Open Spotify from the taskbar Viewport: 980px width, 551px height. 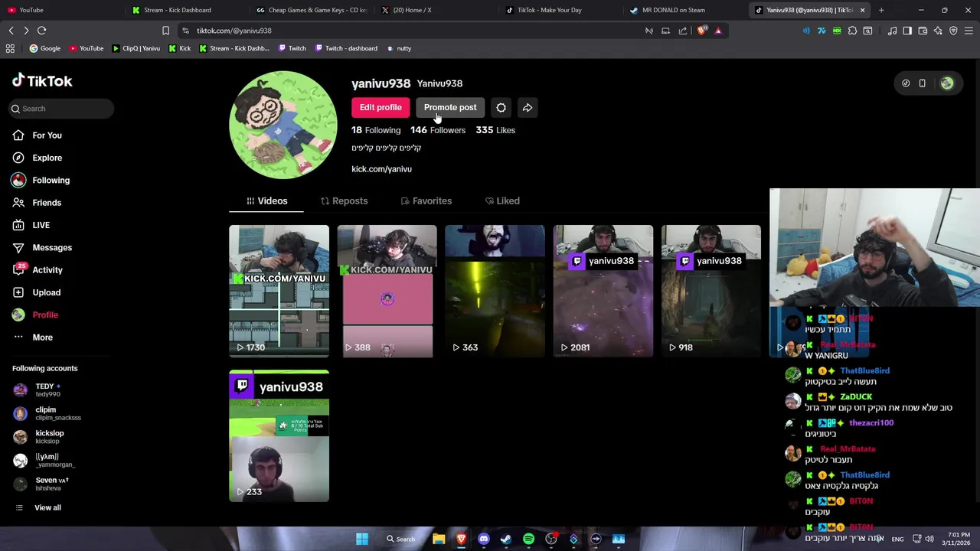coord(528,539)
